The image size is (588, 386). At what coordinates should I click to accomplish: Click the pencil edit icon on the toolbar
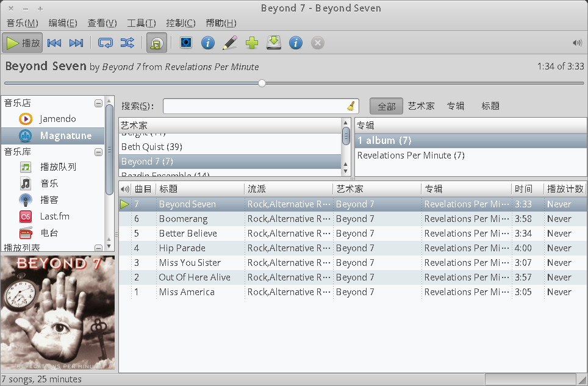(x=230, y=43)
